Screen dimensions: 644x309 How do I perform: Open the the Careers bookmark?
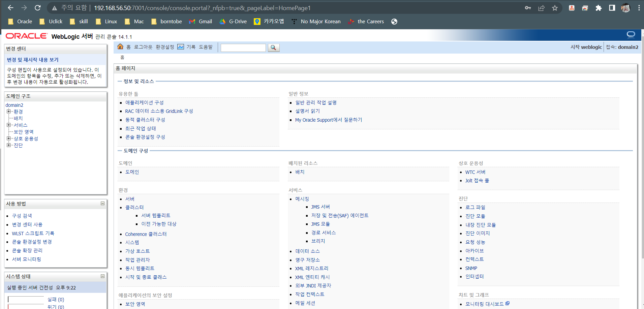coord(366,22)
